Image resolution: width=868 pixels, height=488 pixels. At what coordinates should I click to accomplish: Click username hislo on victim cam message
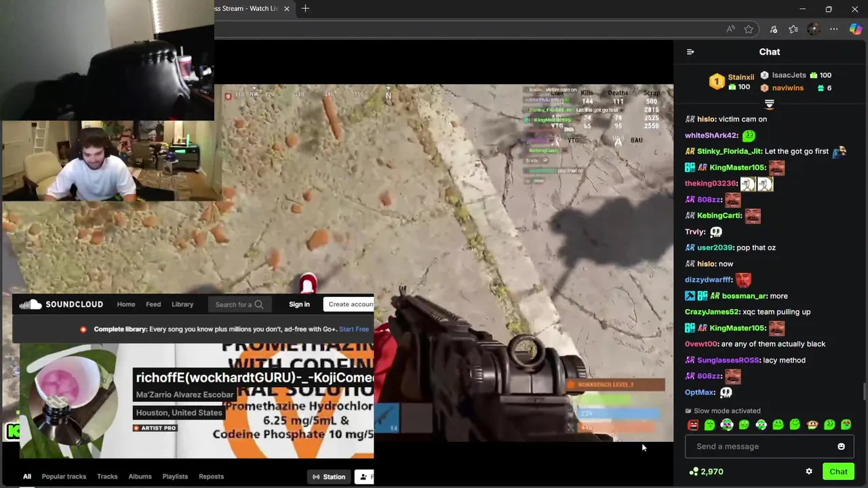706,119
